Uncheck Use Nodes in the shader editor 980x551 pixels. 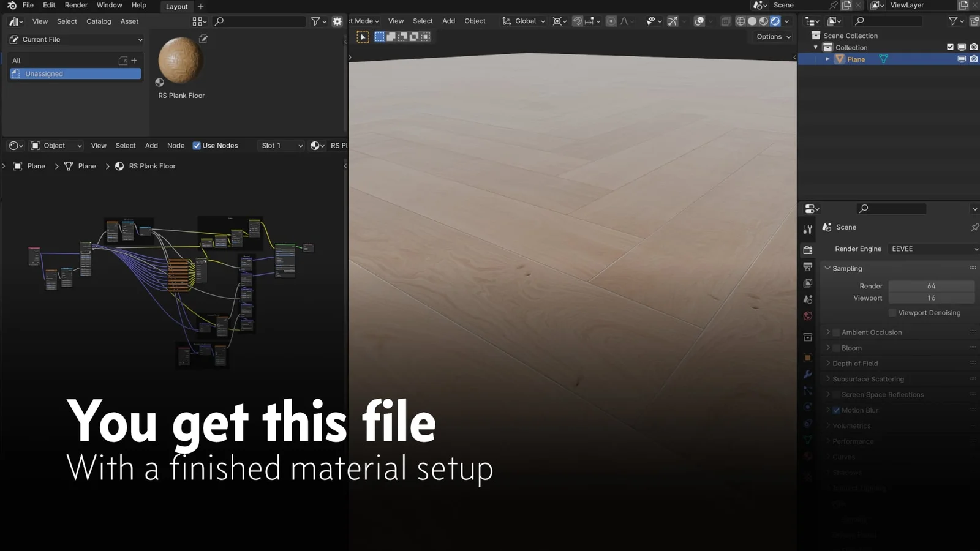197,145
